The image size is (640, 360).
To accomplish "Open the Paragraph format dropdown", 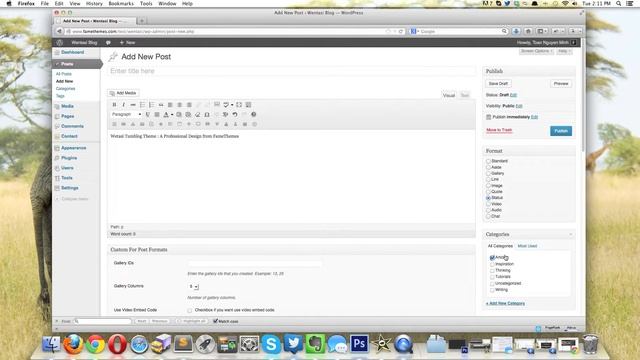I will pyautogui.click(x=126, y=115).
